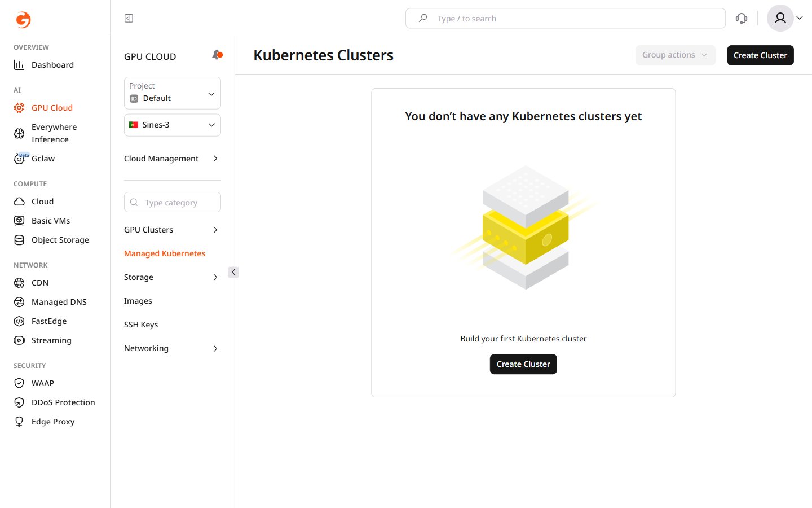This screenshot has height=508, width=812.
Task: Click Everywhere Inference brain icon
Action: pyautogui.click(x=19, y=133)
